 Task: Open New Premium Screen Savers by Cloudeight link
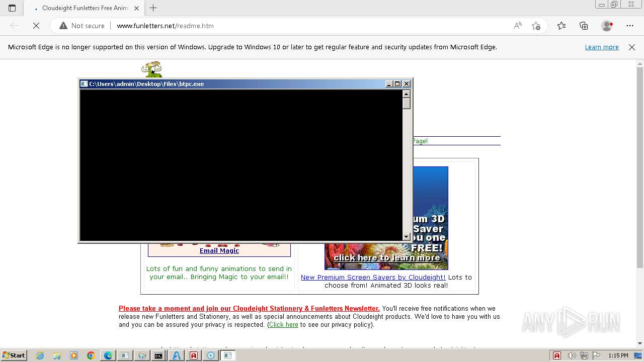click(x=373, y=277)
